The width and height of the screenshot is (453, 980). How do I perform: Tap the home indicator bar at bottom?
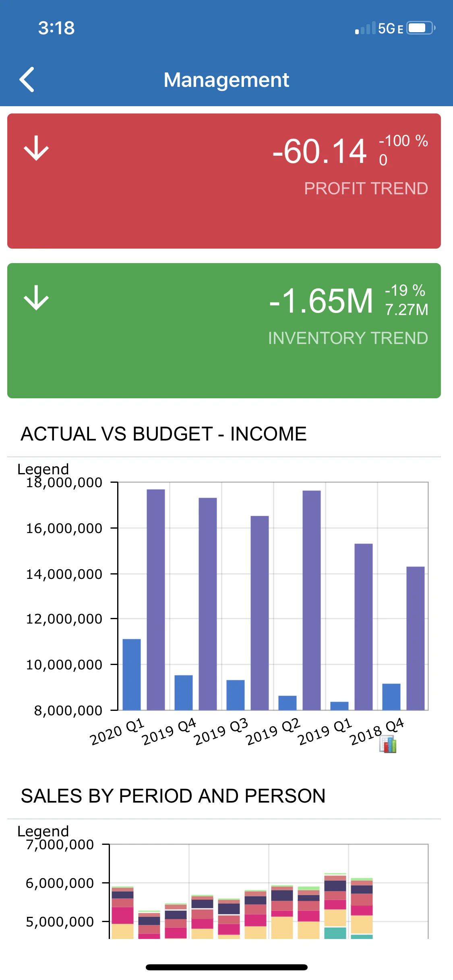227,967
